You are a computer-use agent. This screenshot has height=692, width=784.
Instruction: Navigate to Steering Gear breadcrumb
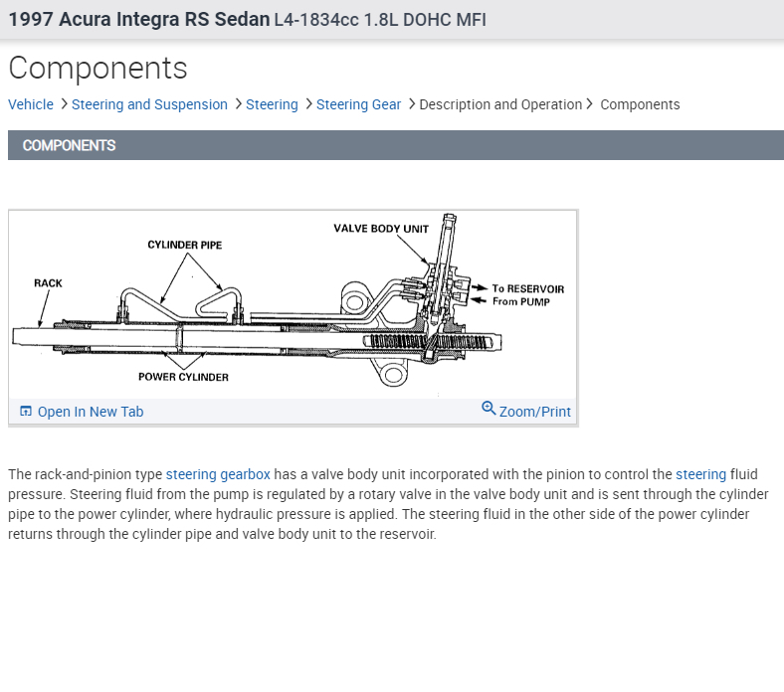(358, 104)
